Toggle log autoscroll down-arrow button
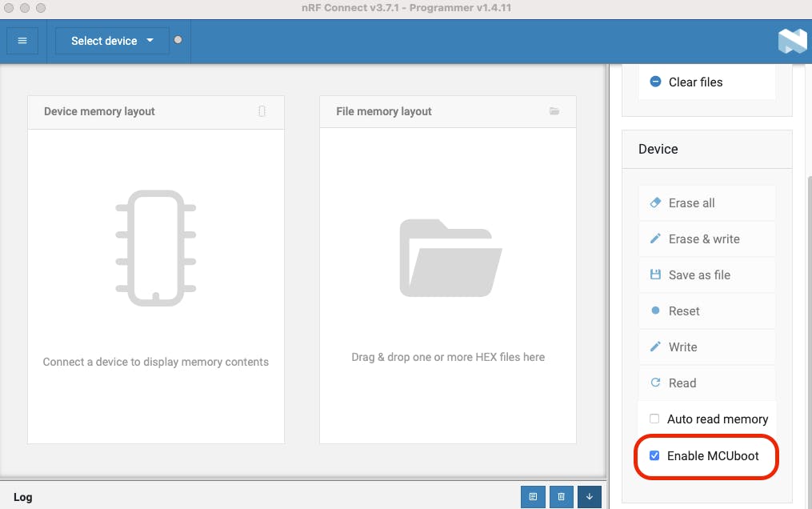812x509 pixels. 590,496
